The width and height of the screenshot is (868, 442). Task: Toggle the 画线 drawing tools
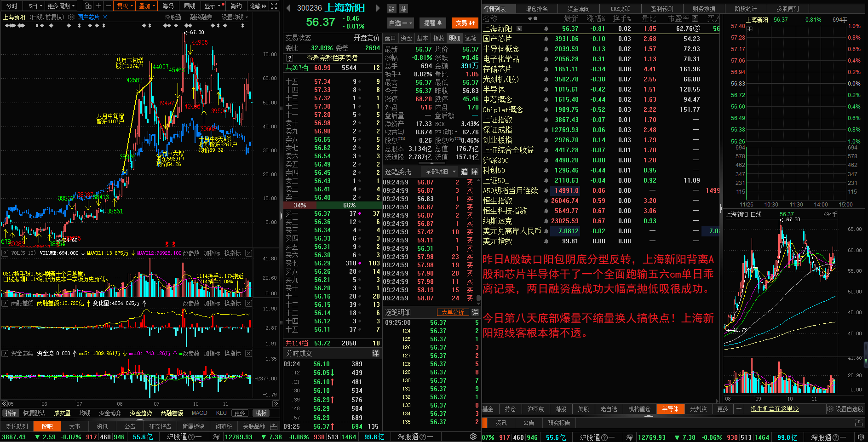[190, 6]
